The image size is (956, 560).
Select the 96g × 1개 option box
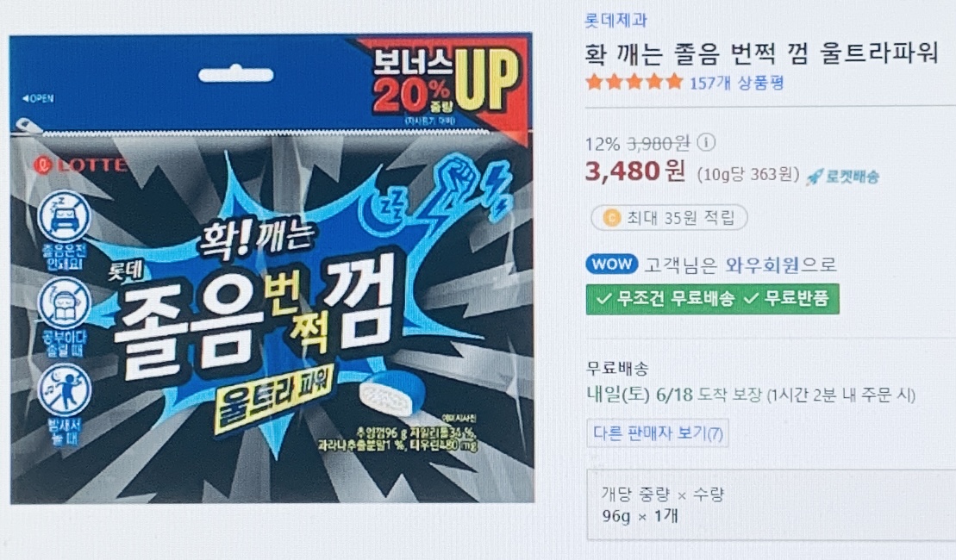772,505
